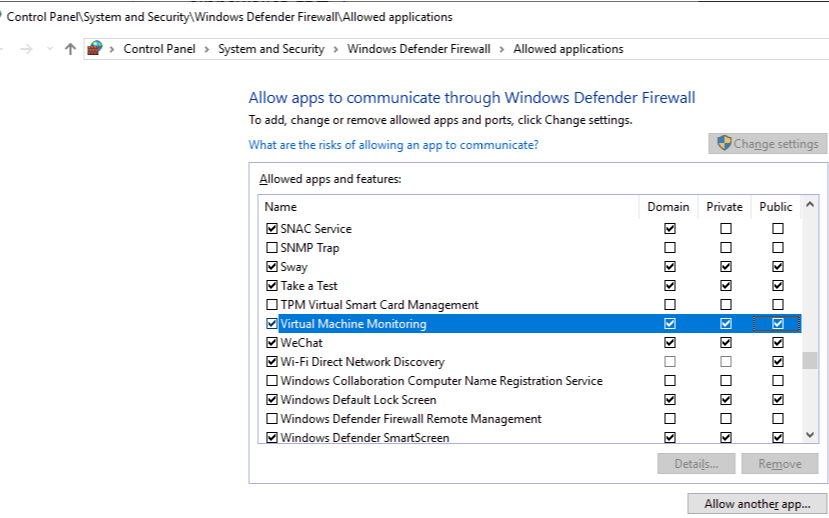Click the Allow another app button
The height and width of the screenshot is (518, 829).
coord(757,504)
